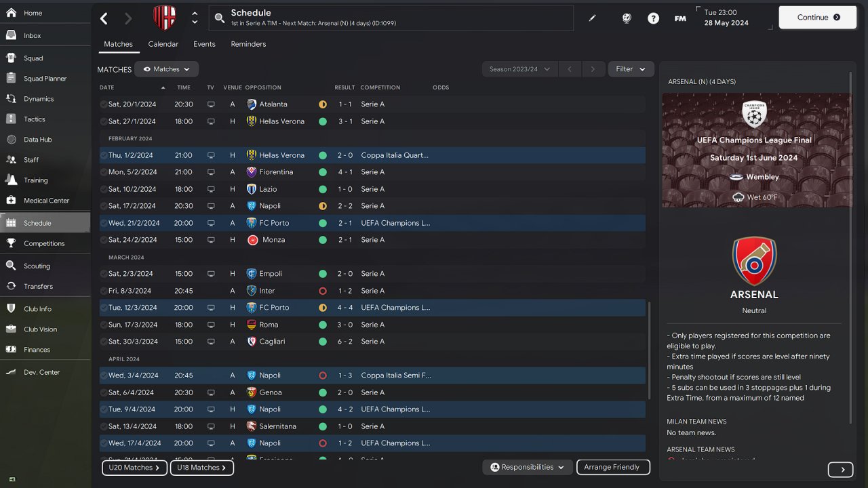Open U20 Matches
This screenshot has height=488, width=868.
point(134,468)
